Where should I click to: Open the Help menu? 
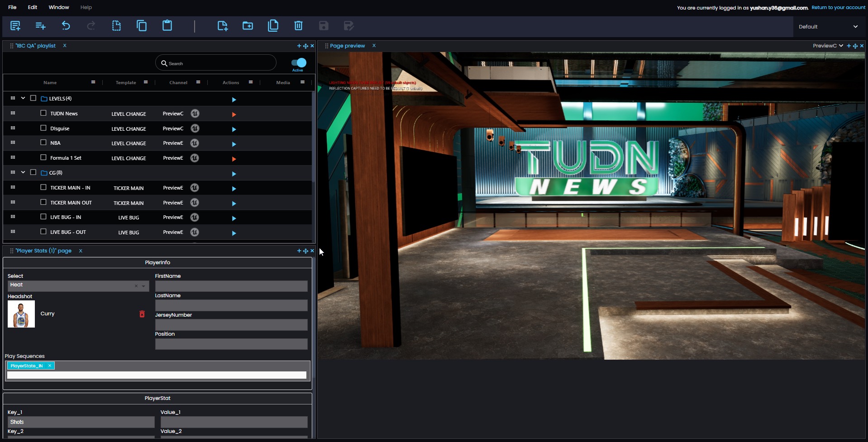(86, 7)
